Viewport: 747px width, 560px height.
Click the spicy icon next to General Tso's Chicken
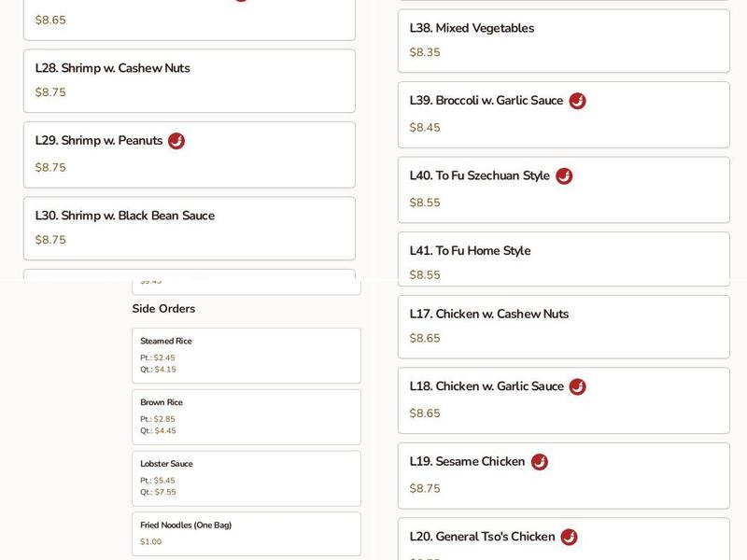(x=569, y=537)
